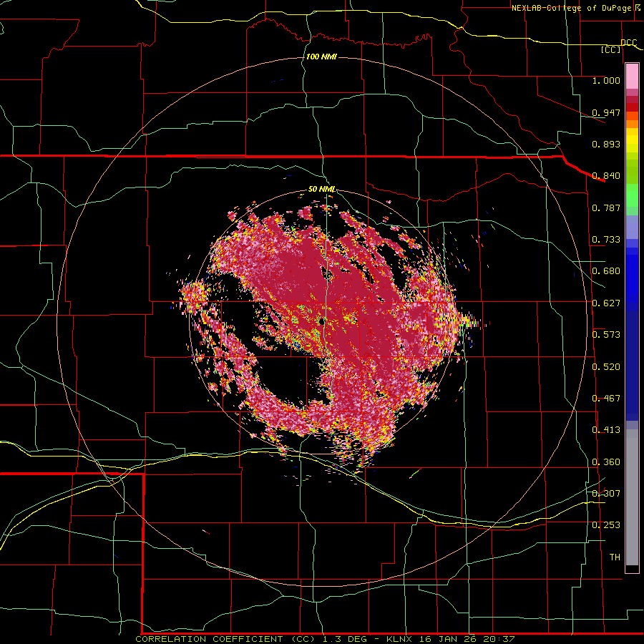Select the 0.360 legend value
Screen dimensions: 644x644
[x=606, y=462]
